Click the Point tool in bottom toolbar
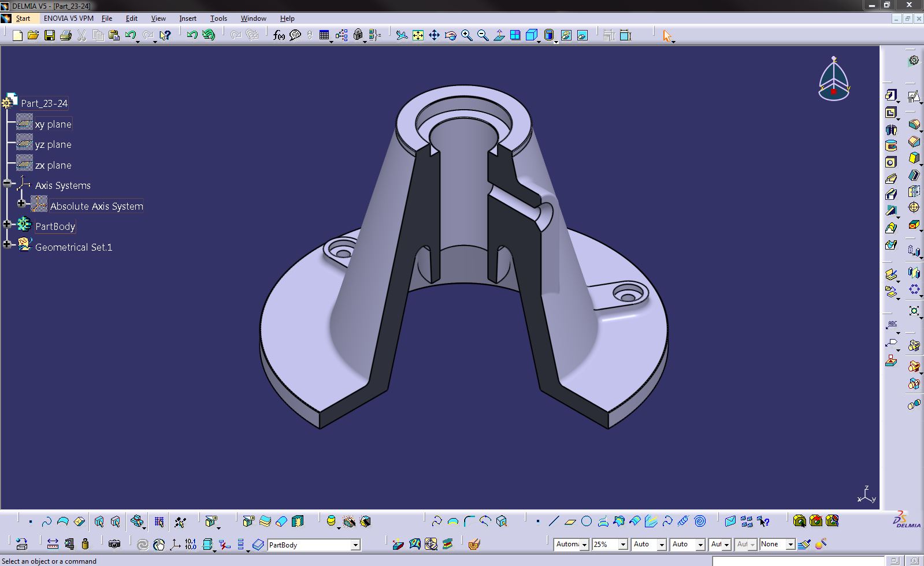 pos(537,522)
